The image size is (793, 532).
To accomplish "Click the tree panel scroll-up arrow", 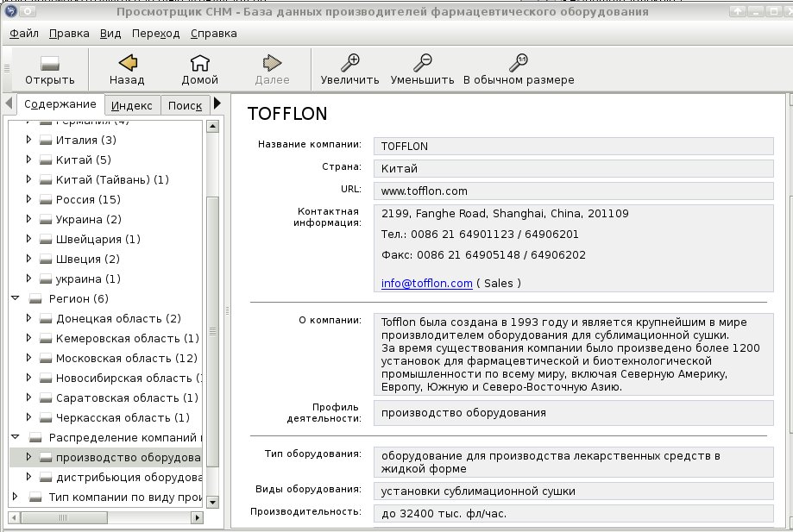I will (213, 126).
